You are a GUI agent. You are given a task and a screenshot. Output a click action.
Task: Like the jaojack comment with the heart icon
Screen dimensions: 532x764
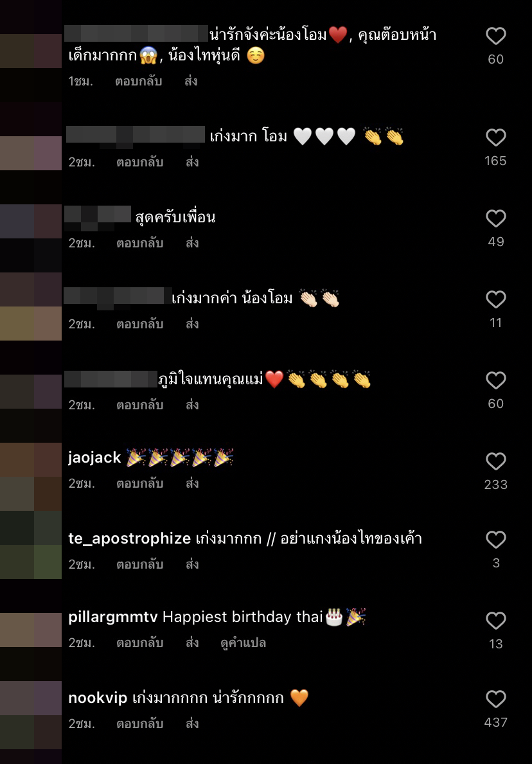[495, 461]
